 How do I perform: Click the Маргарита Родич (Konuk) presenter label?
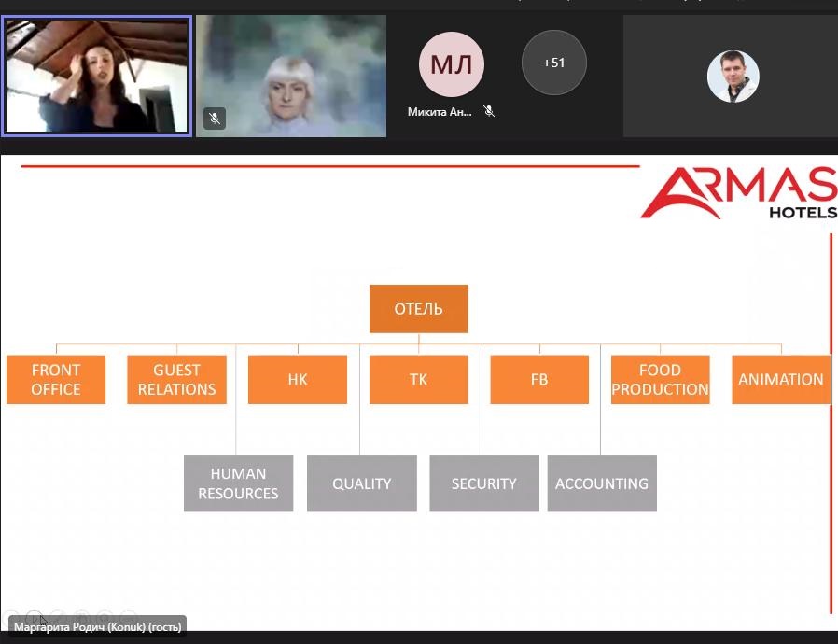click(97, 626)
